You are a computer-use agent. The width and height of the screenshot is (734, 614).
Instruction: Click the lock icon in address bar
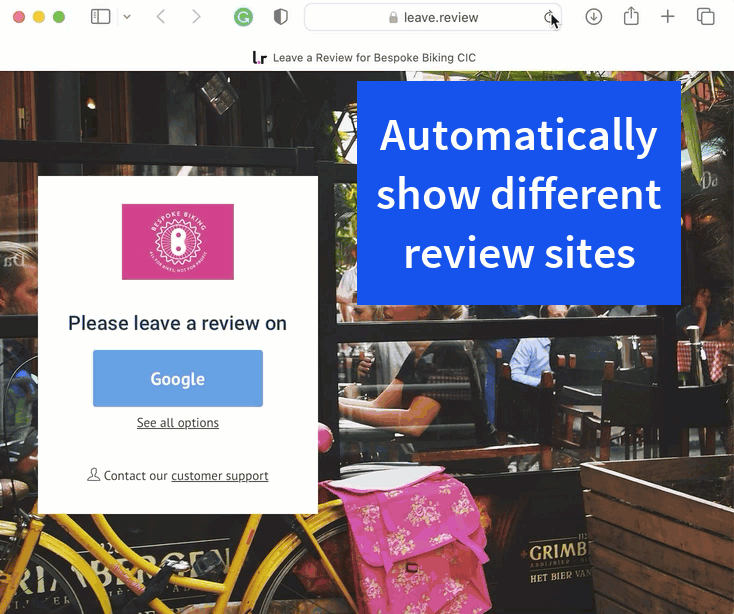(393, 18)
